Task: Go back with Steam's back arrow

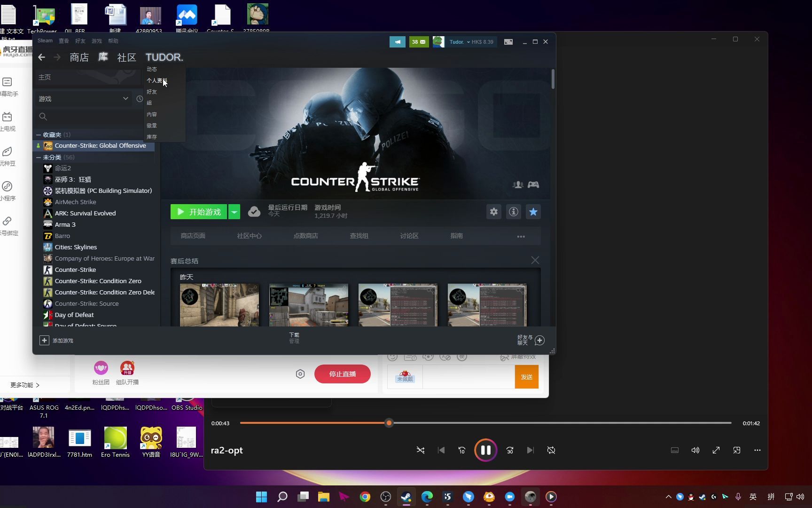Action: point(41,57)
